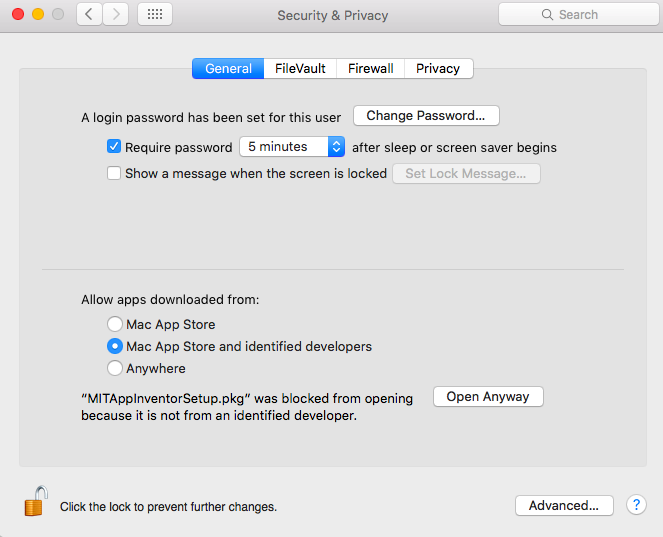Enable Show a message when locked
Screen dimensions: 663x537
[x=114, y=173]
